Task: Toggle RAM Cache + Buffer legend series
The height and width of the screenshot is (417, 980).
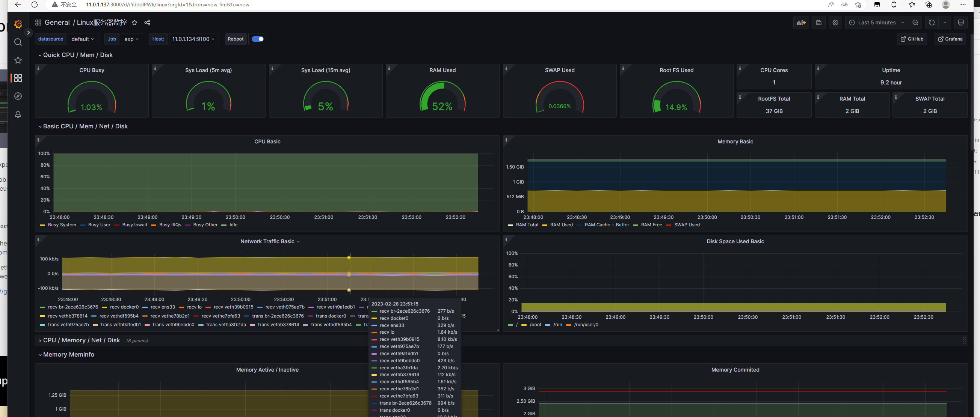Action: coord(607,225)
